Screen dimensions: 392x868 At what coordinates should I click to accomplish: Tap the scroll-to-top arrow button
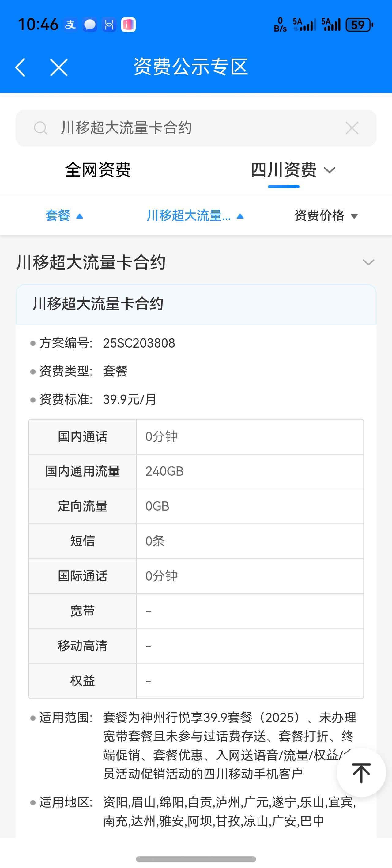point(361,772)
